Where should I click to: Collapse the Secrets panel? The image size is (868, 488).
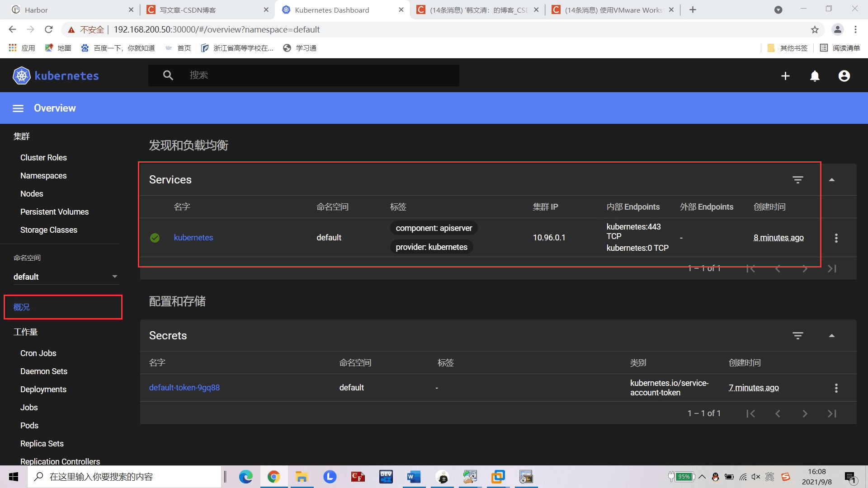[832, 335]
